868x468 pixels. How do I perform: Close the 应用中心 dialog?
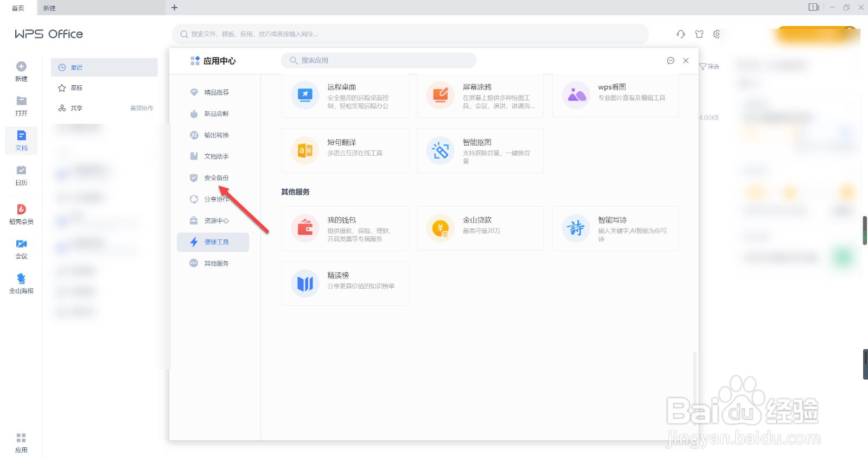[686, 61]
